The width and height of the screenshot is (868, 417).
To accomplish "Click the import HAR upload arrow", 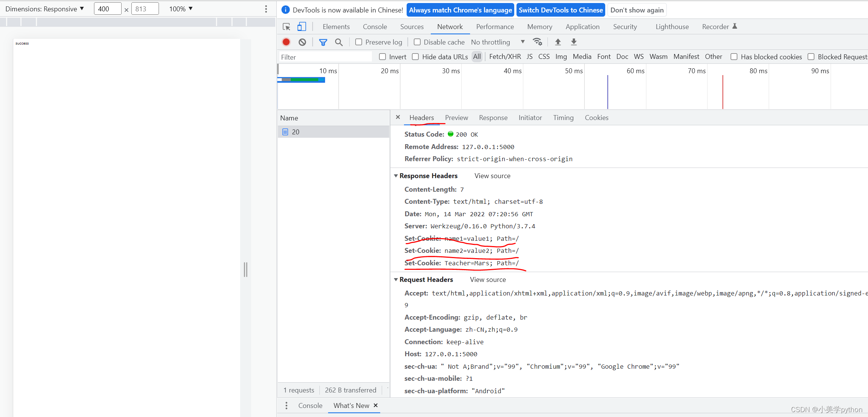I will (558, 42).
